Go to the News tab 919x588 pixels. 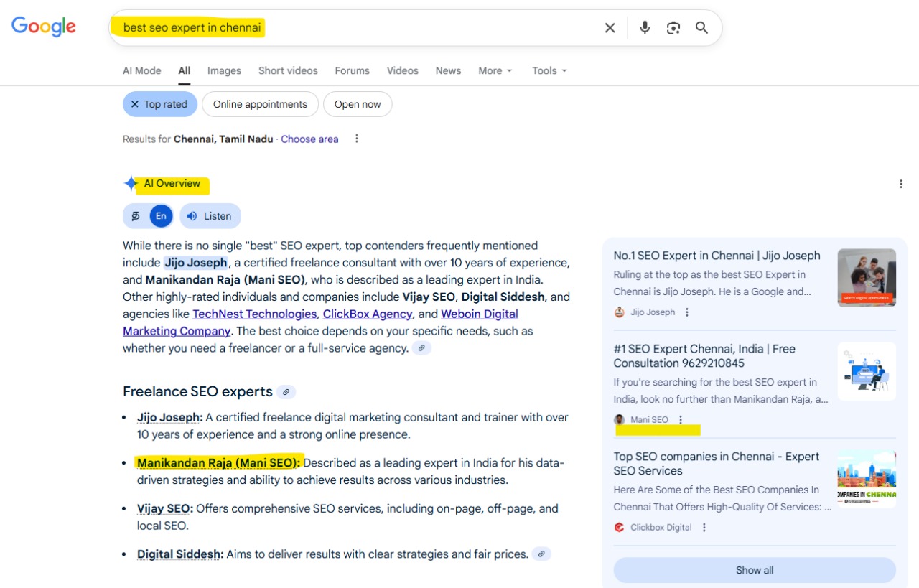pyautogui.click(x=448, y=70)
